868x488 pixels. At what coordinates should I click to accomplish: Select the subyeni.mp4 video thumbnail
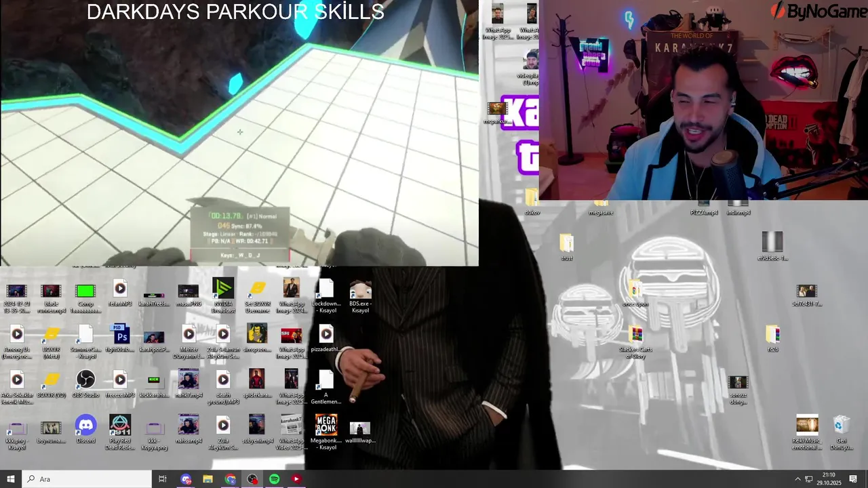point(257,425)
